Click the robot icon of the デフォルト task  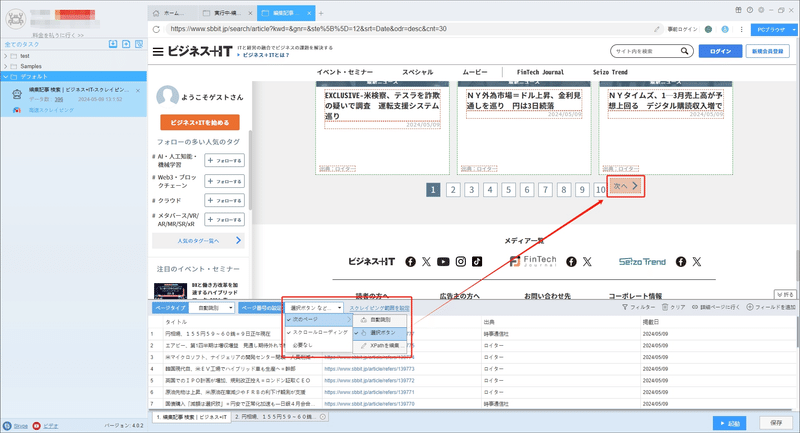point(17,94)
